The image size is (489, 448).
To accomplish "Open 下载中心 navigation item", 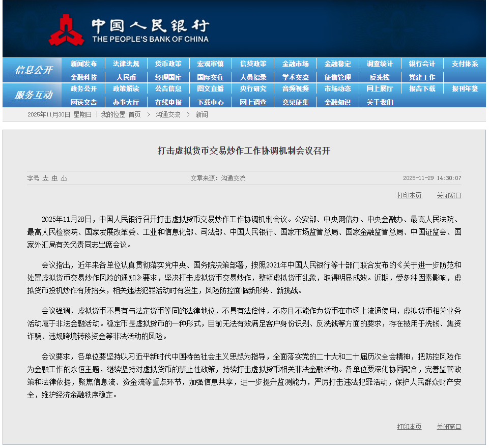I will point(211,102).
